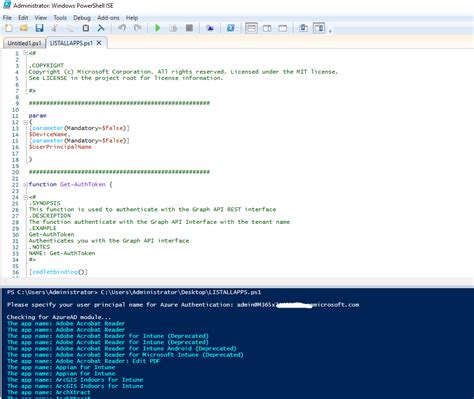Click the $DeviceName parameter text
The height and width of the screenshot is (399, 474).
(x=49, y=134)
